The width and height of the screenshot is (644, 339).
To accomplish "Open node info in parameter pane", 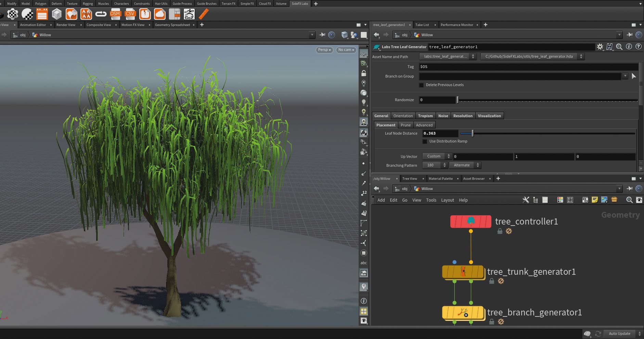I will click(x=629, y=47).
